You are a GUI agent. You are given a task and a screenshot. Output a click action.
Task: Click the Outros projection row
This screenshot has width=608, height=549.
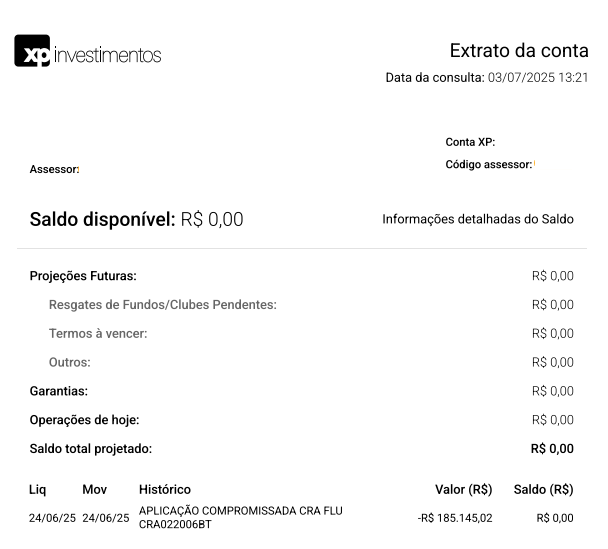tap(70, 362)
